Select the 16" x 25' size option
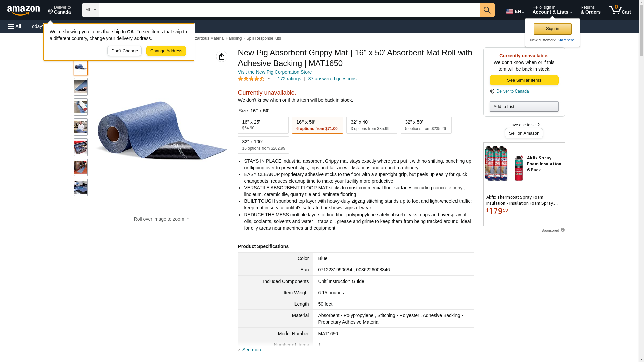This screenshot has width=644, height=362. pyautogui.click(x=263, y=125)
